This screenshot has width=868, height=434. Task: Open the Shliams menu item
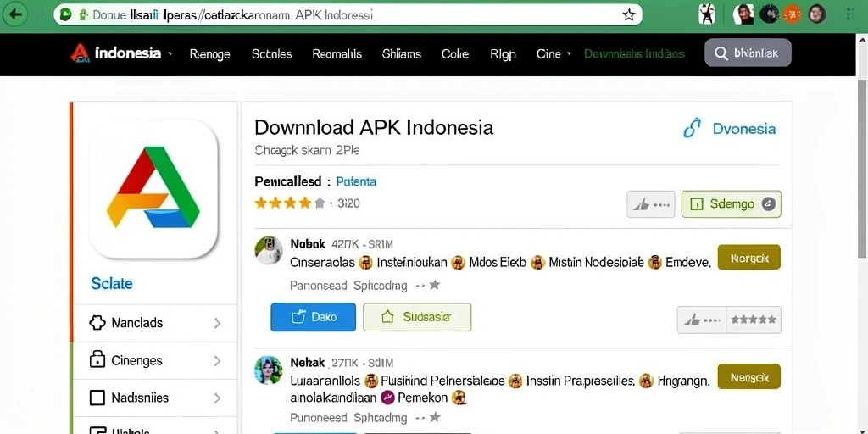(x=402, y=53)
